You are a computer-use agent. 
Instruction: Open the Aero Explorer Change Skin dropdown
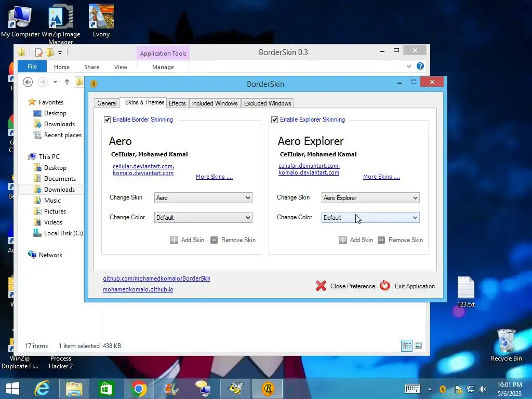370,198
